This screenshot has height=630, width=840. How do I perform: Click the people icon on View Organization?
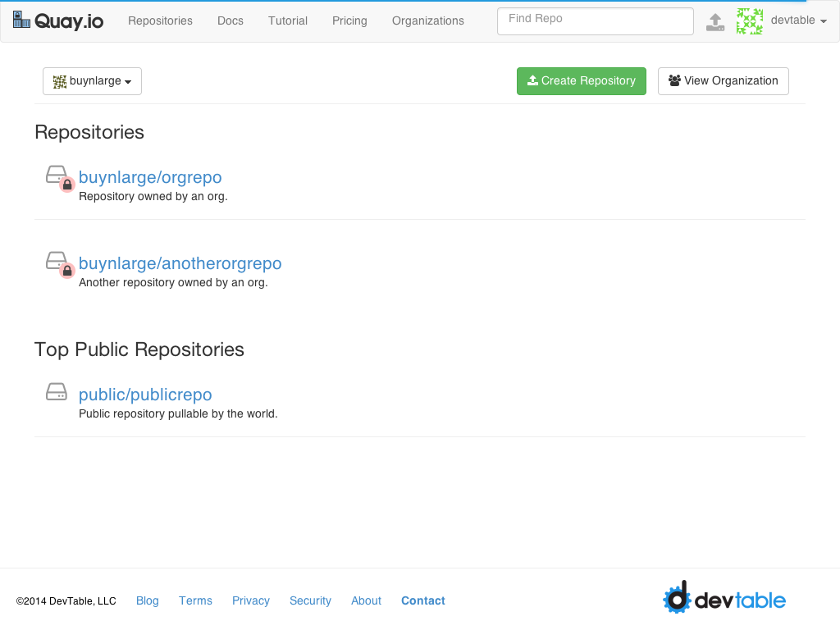(x=674, y=80)
